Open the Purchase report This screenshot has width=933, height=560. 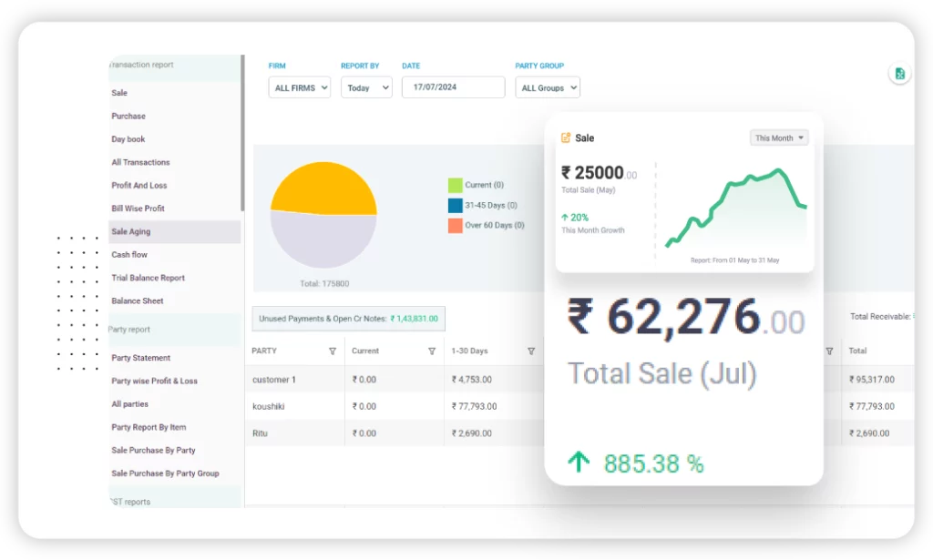128,116
